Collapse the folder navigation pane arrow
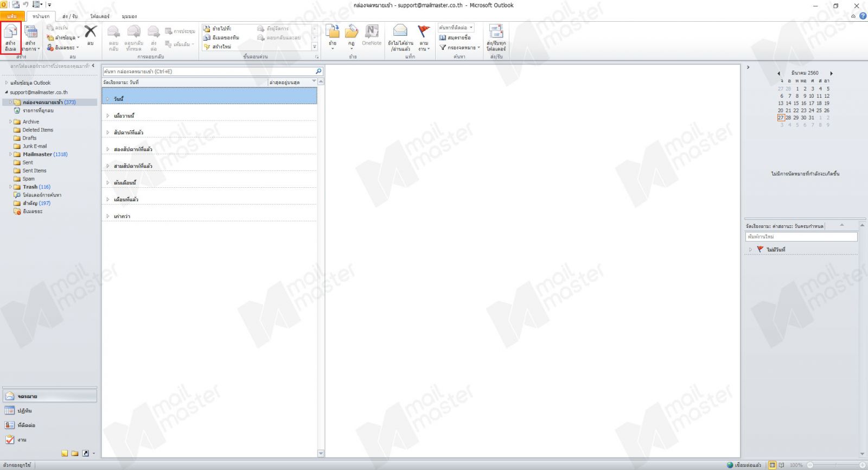The width and height of the screenshot is (868, 470). [x=93, y=66]
